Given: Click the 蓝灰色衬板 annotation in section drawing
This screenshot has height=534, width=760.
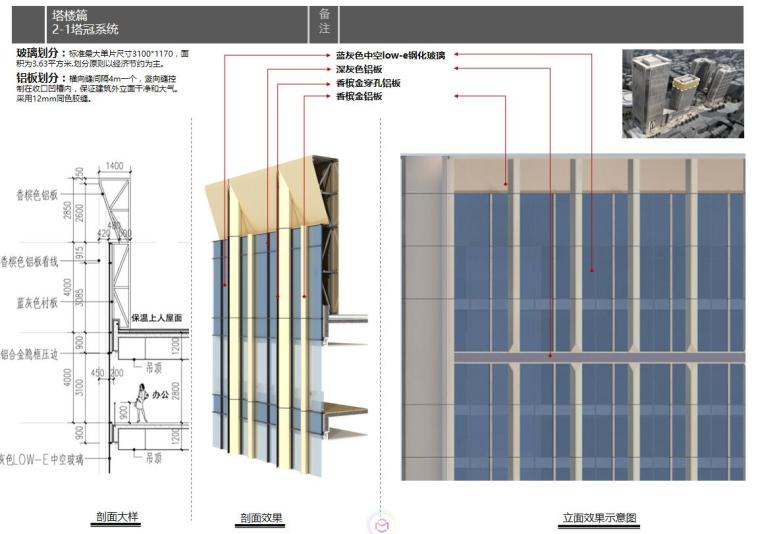Looking at the screenshot, I should 37,300.
